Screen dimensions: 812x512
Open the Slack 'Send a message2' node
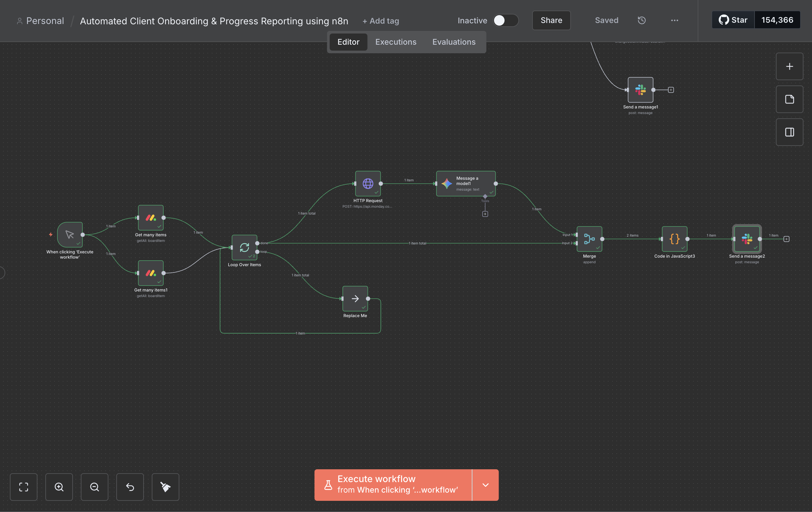[x=747, y=240]
